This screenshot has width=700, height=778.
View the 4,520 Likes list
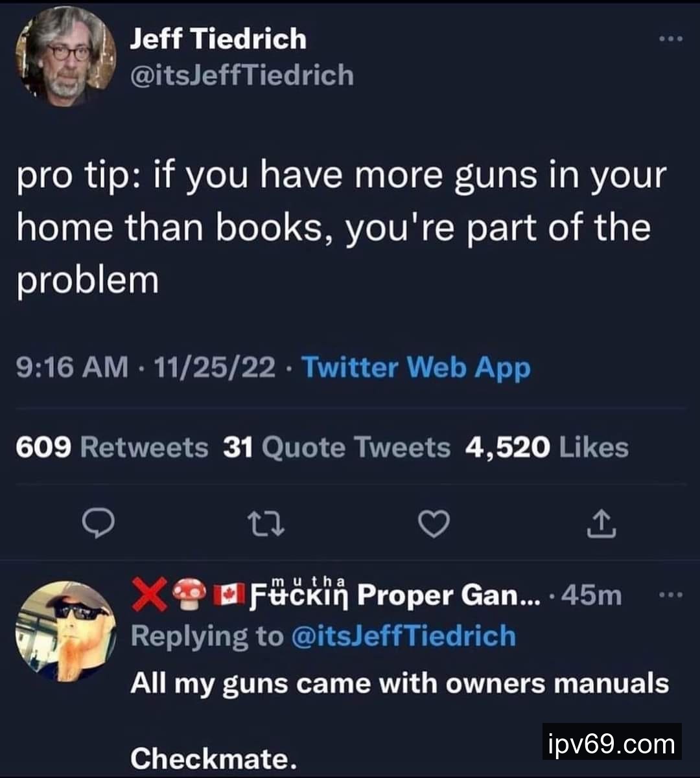coord(547,448)
